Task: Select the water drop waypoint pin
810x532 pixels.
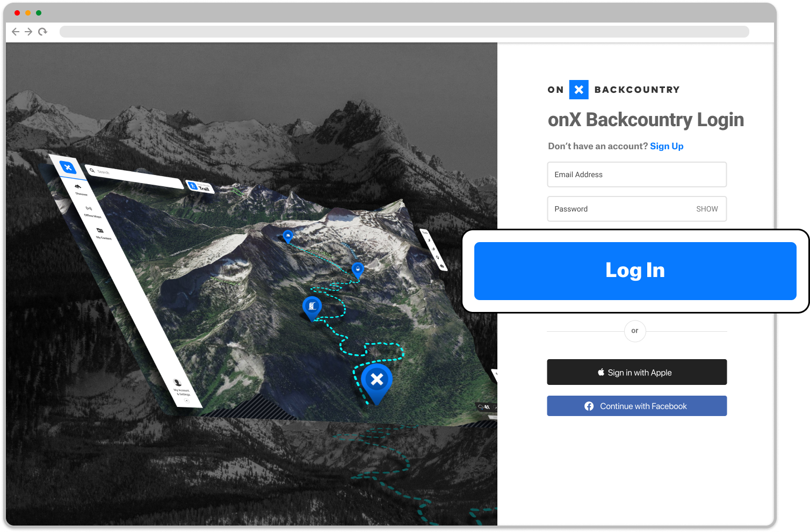Action: pyautogui.click(x=358, y=269)
